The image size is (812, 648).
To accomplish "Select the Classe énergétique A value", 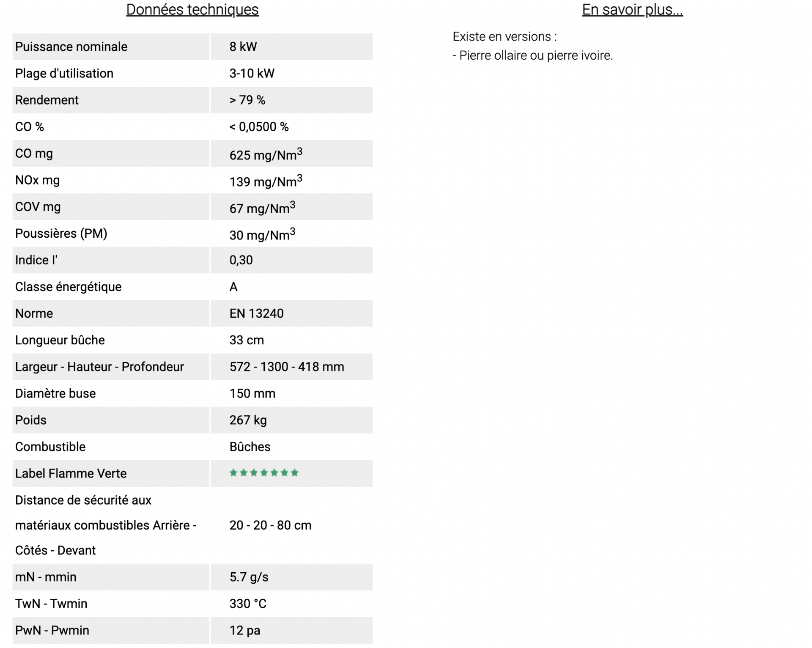I will tap(233, 287).
